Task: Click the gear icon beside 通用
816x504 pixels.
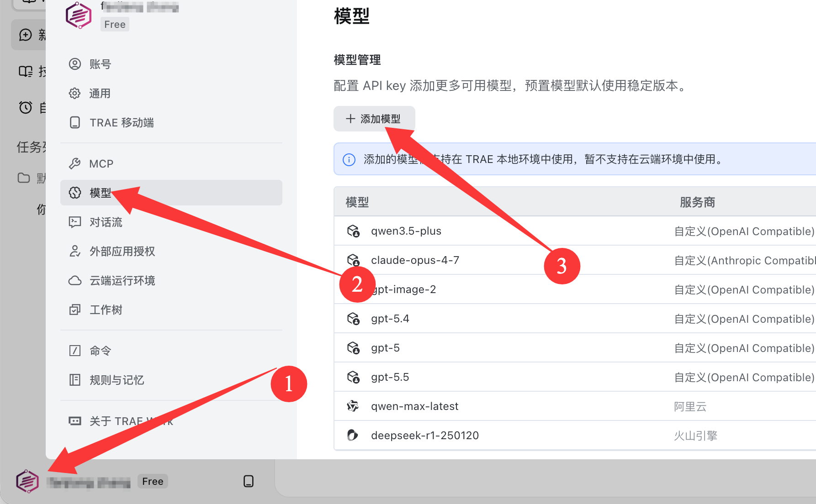Action: 75,94
